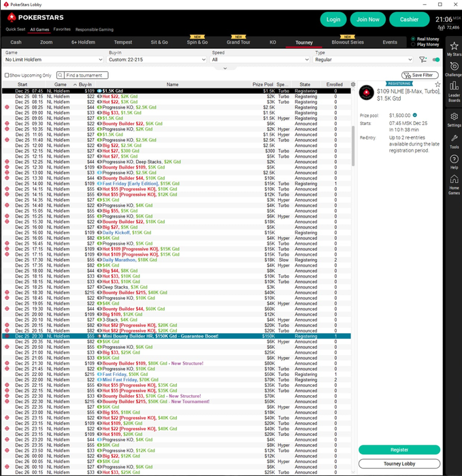Switch to the Grand Tour tab

tap(238, 42)
